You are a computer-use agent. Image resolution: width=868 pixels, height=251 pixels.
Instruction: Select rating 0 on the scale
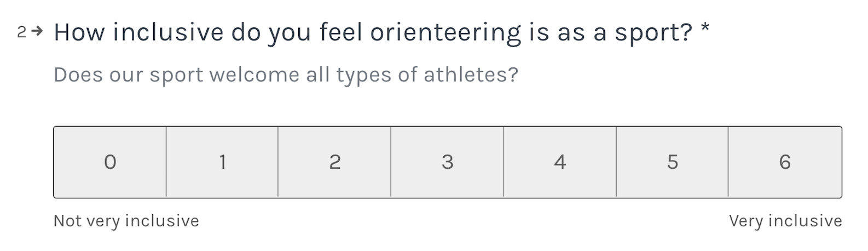coord(110,162)
